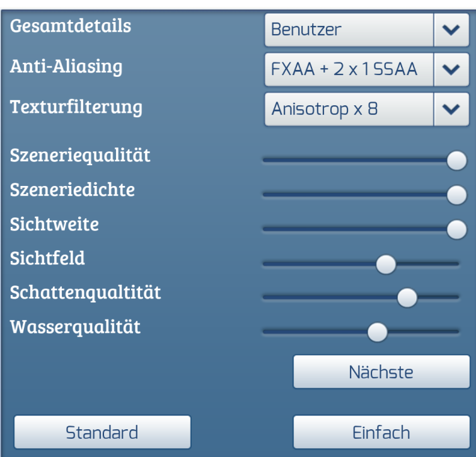The height and width of the screenshot is (457, 476).
Task: Open the Texturfilterung dropdown arrow
Action: [452, 108]
